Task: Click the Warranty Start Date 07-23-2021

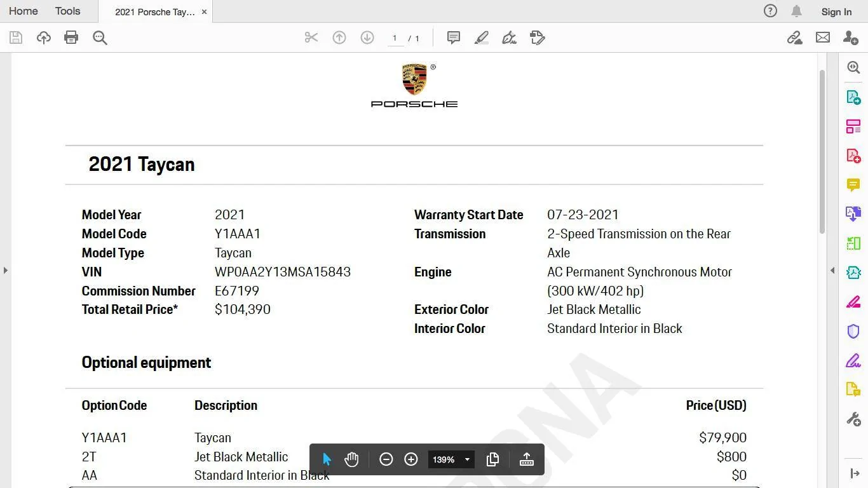Action: pos(583,215)
